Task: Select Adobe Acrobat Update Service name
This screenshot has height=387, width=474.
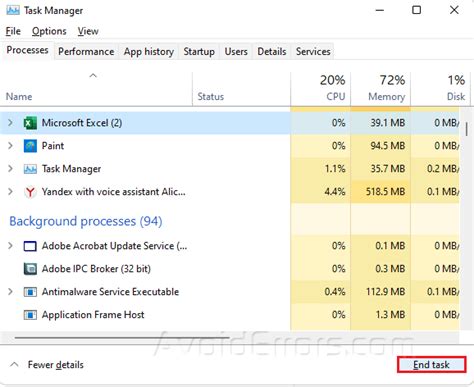Action: 114,246
